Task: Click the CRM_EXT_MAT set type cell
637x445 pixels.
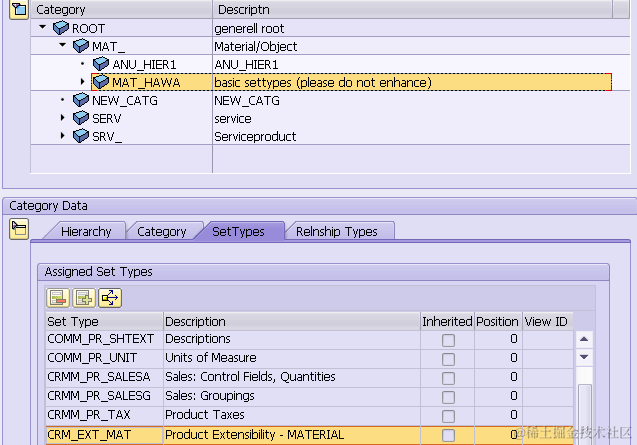Action: (104, 435)
